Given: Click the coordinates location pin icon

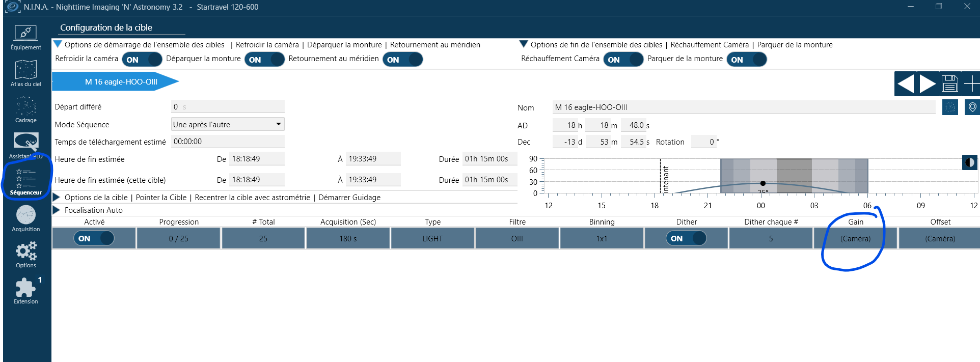Looking at the screenshot, I should [972, 107].
